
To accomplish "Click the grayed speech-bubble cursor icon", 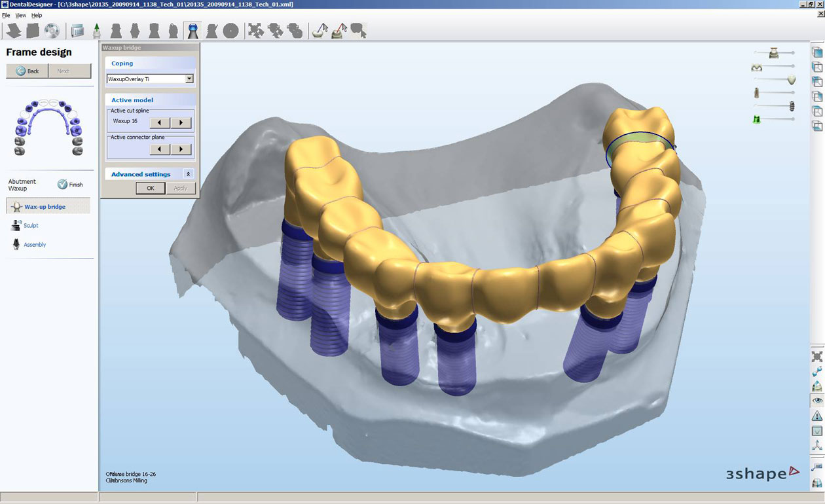I will click(358, 31).
